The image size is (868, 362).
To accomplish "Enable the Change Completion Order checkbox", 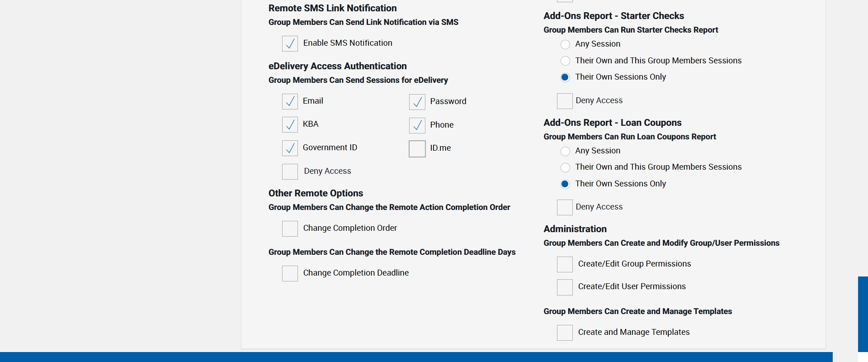I will [x=290, y=229].
